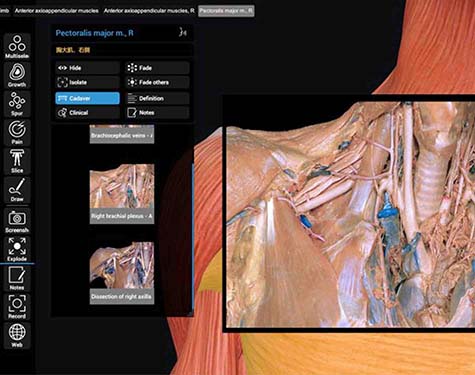Open the Pain tool
This screenshot has height=375, width=475.
17,132
